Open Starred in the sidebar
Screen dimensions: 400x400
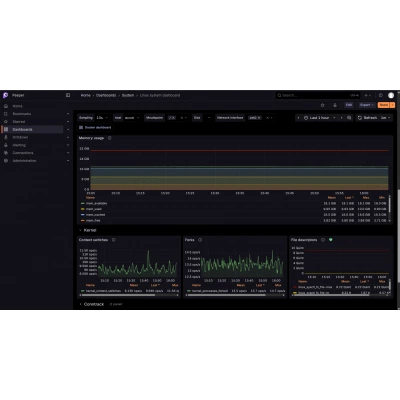coord(19,122)
